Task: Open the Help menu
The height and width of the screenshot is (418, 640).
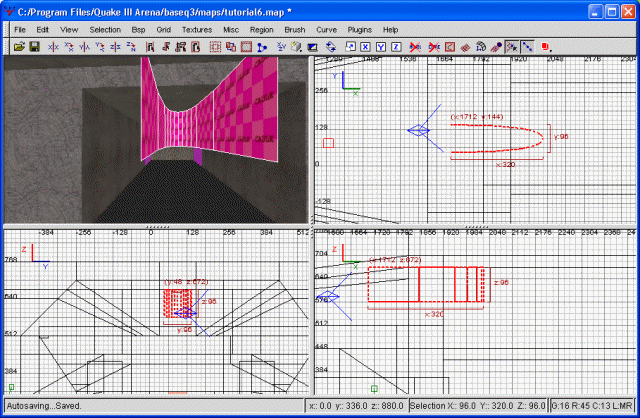Action: coord(390,30)
